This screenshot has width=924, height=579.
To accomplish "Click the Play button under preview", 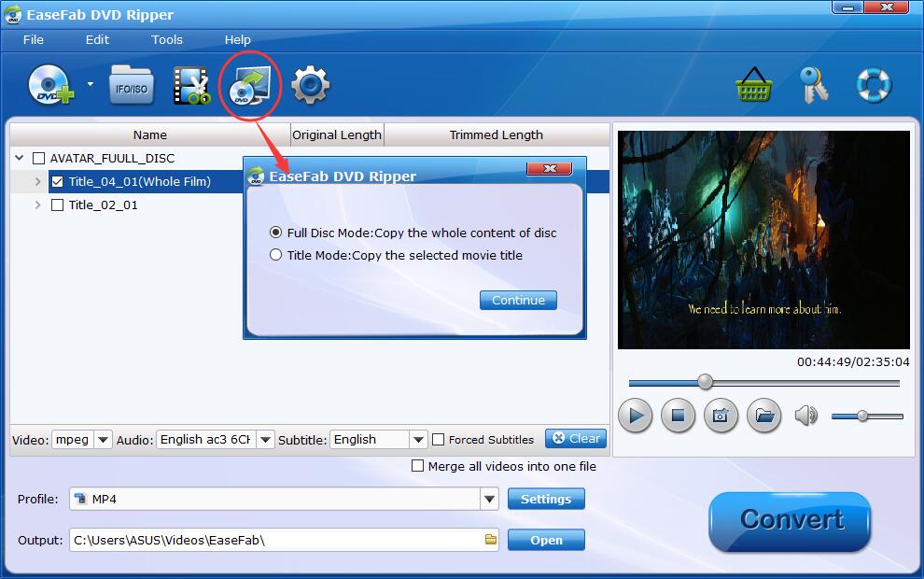I will point(636,416).
